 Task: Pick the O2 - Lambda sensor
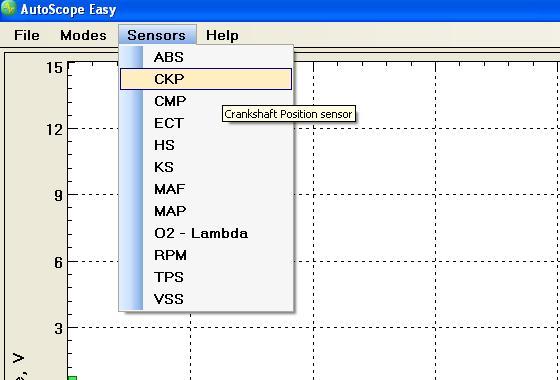click(x=206, y=233)
